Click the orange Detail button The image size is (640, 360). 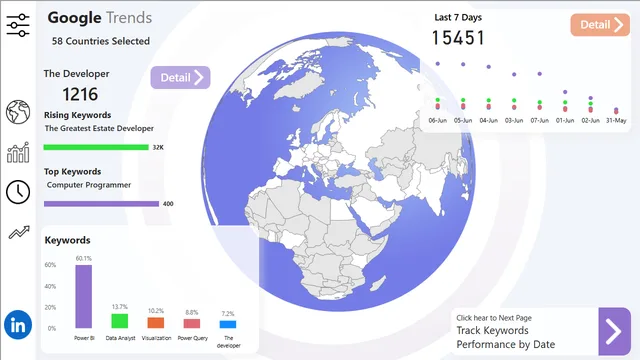(600, 25)
